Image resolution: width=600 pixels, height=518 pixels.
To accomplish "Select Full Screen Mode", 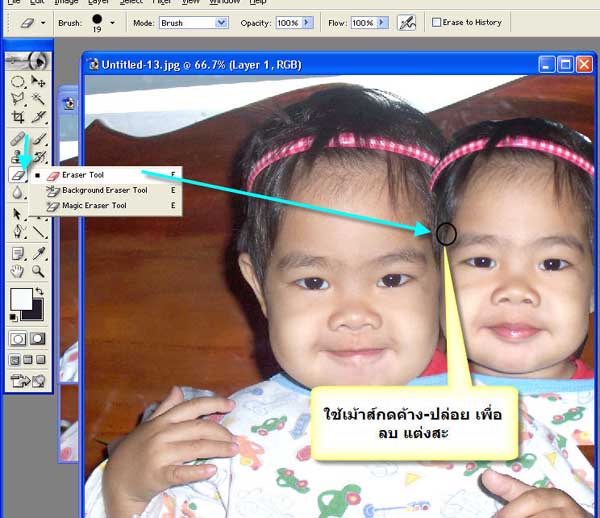I will pyautogui.click(x=41, y=360).
